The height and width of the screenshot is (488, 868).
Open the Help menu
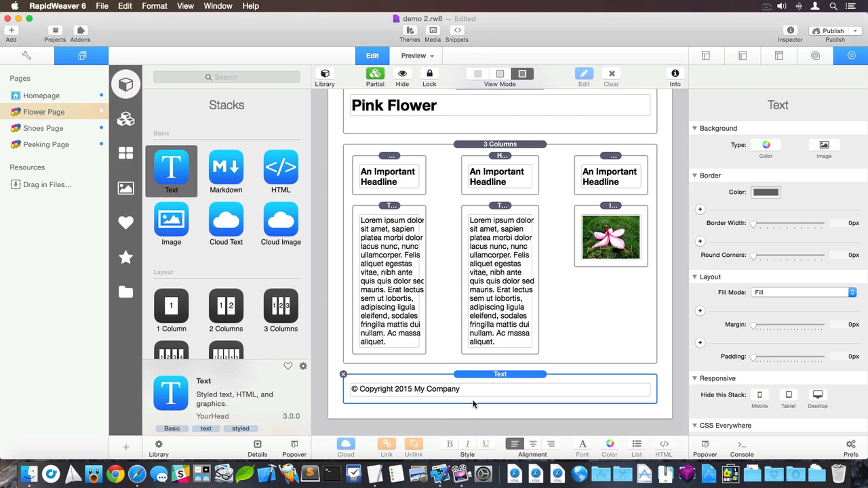(x=251, y=6)
